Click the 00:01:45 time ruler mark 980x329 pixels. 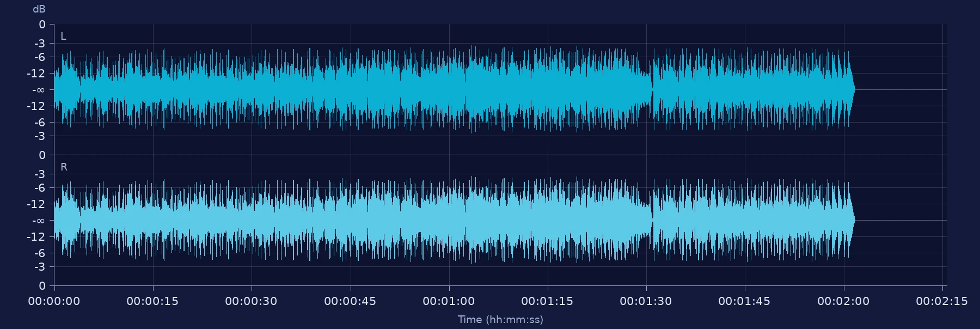point(744,301)
